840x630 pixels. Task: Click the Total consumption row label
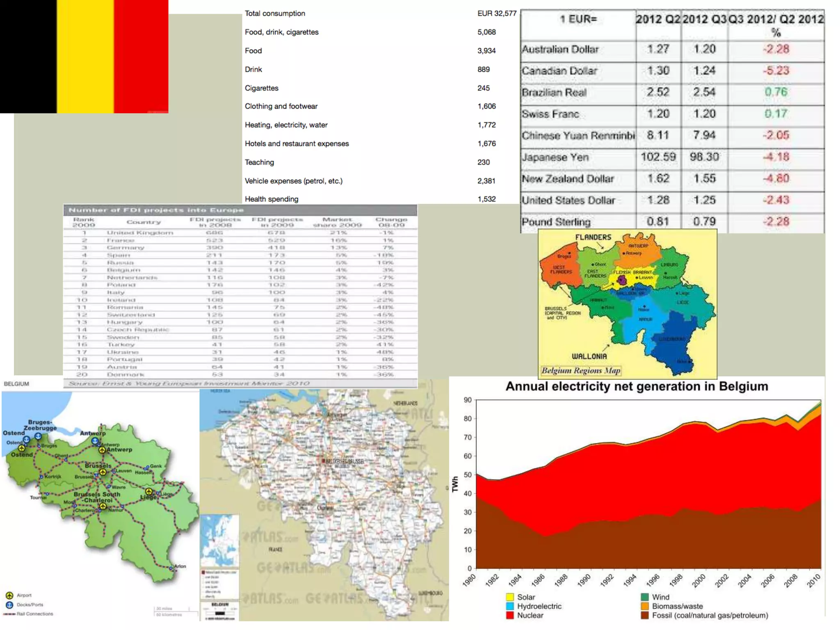275,14
